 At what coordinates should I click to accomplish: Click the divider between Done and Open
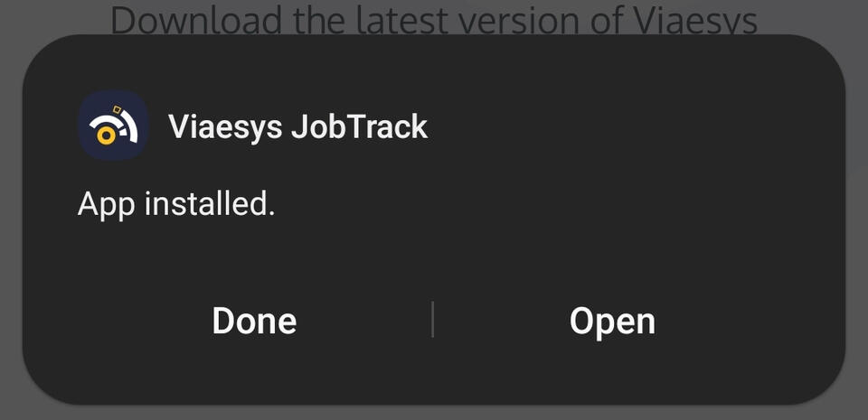[x=433, y=320]
